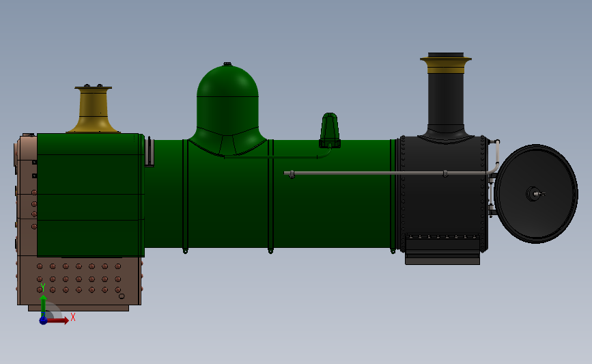The image size is (592, 364).
Task: Select the thin pipe running from the dome base
Action: [277, 155]
